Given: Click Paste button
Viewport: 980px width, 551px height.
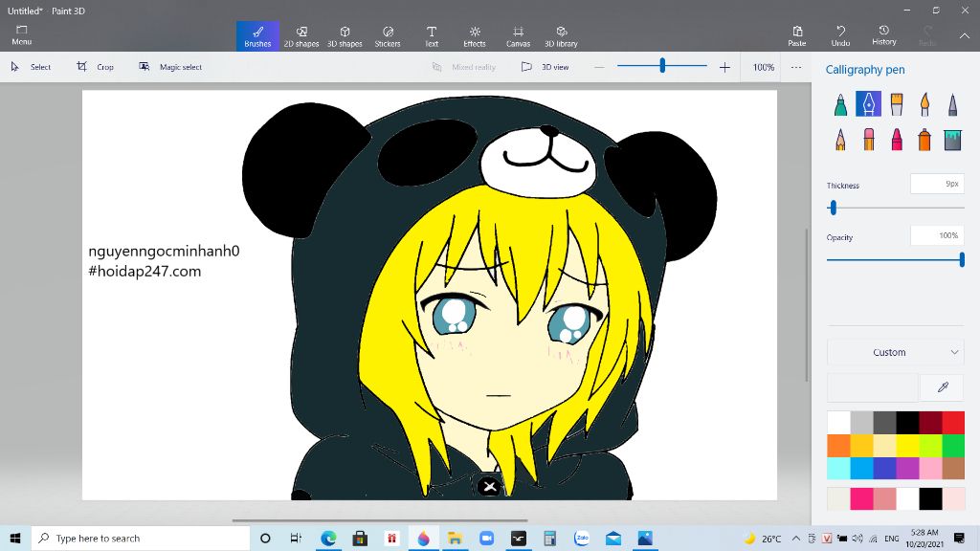Looking at the screenshot, I should pos(797,36).
